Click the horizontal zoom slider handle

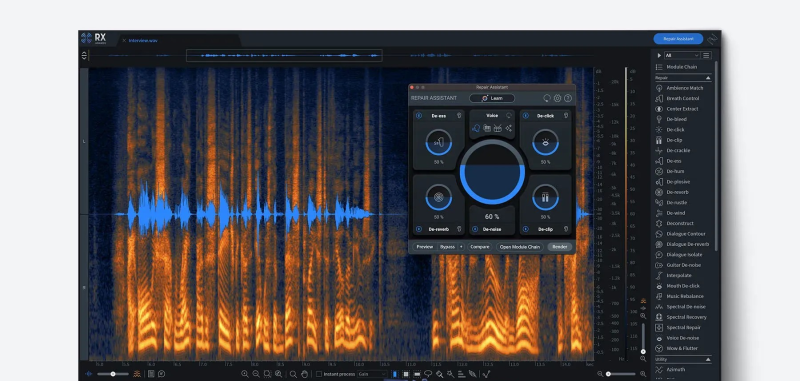[608, 374]
